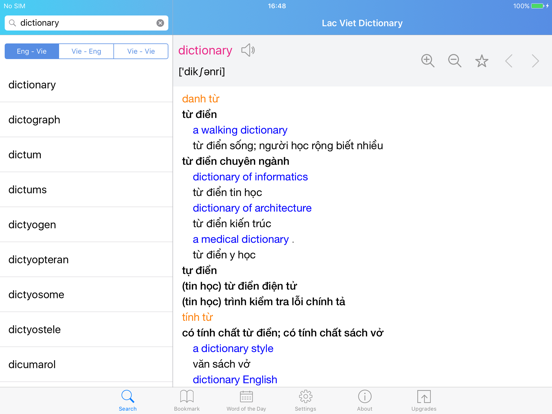552x414 pixels.
Task: Click the translation 'từ điển y học'
Action: [x=224, y=255]
